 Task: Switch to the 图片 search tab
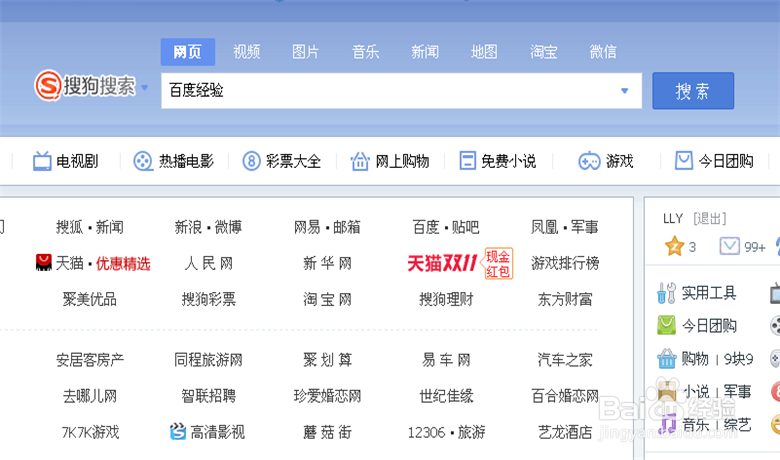click(x=305, y=52)
